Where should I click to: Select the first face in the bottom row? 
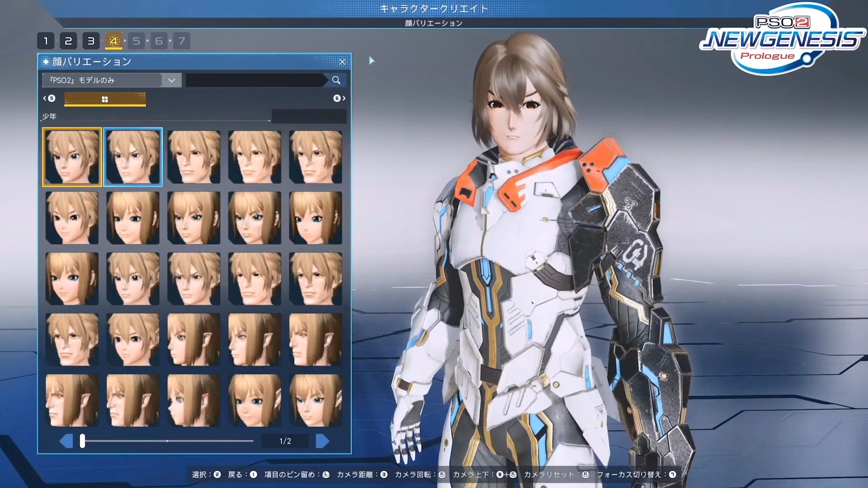point(72,401)
